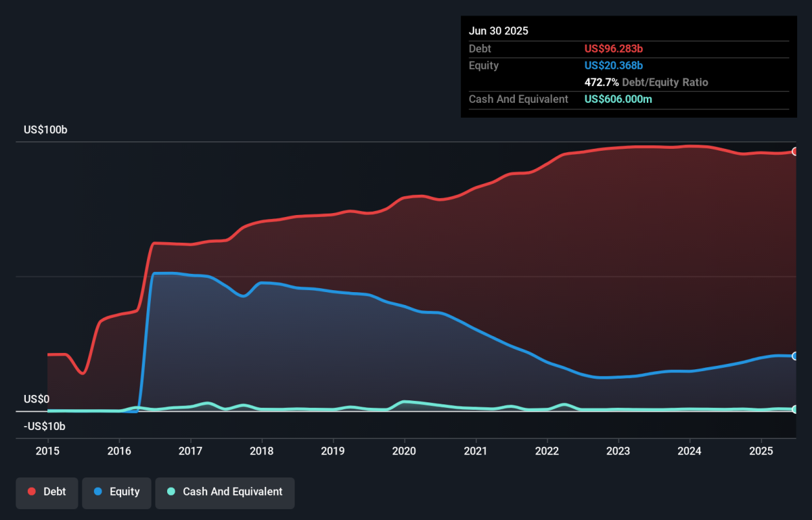Click the -US$10b y-axis label
812x520 pixels.
(45, 426)
